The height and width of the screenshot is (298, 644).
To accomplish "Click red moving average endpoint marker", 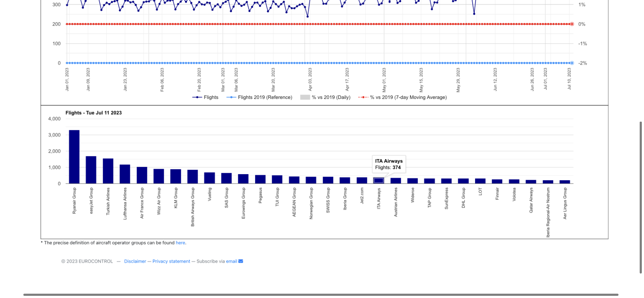I will tap(572, 24).
